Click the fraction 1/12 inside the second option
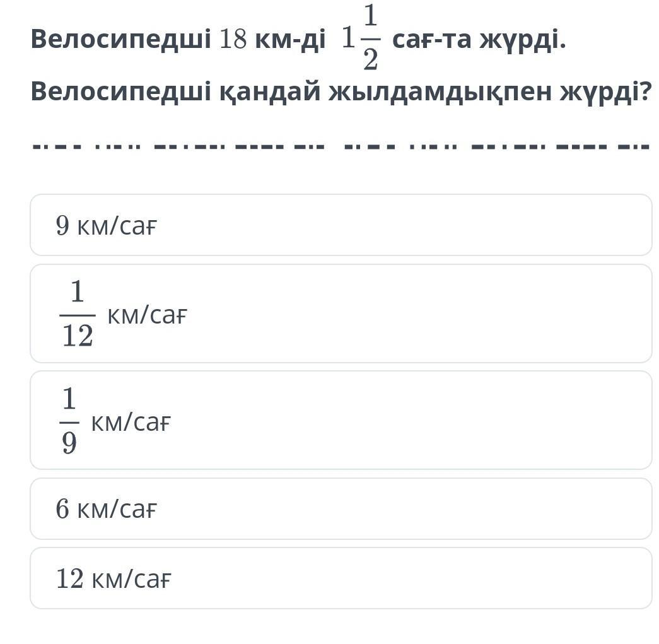Screen dimensions: 659x644 click(x=77, y=314)
